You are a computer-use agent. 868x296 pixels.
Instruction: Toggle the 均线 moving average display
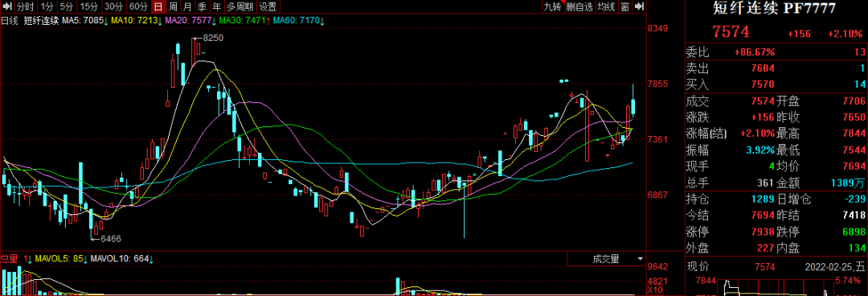pos(607,6)
